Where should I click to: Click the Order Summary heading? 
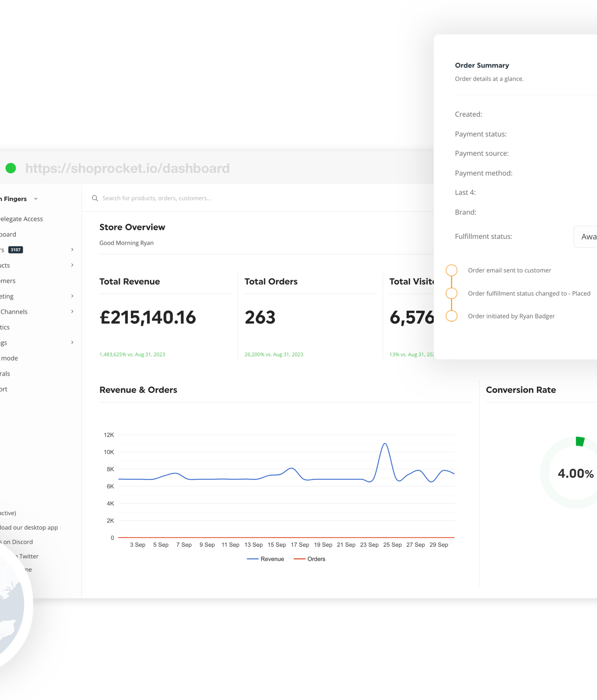click(482, 65)
